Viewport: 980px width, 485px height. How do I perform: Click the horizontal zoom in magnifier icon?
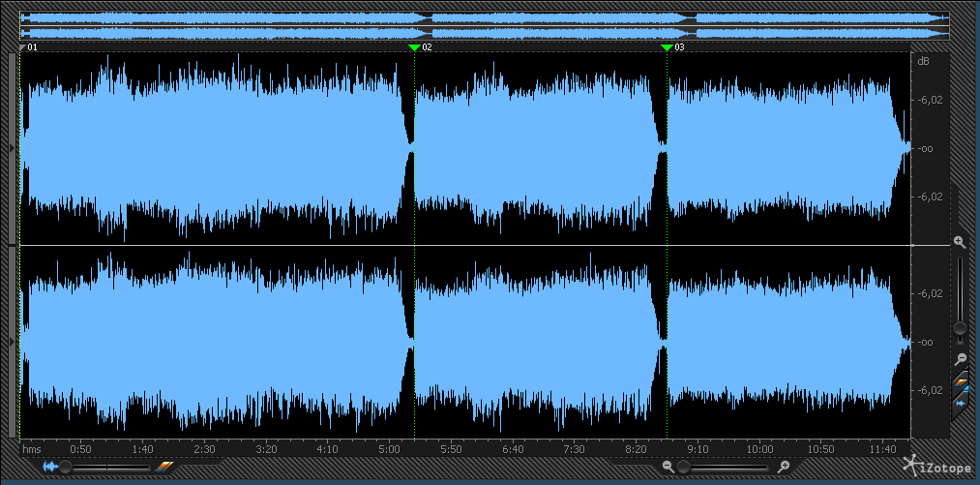pos(784,467)
